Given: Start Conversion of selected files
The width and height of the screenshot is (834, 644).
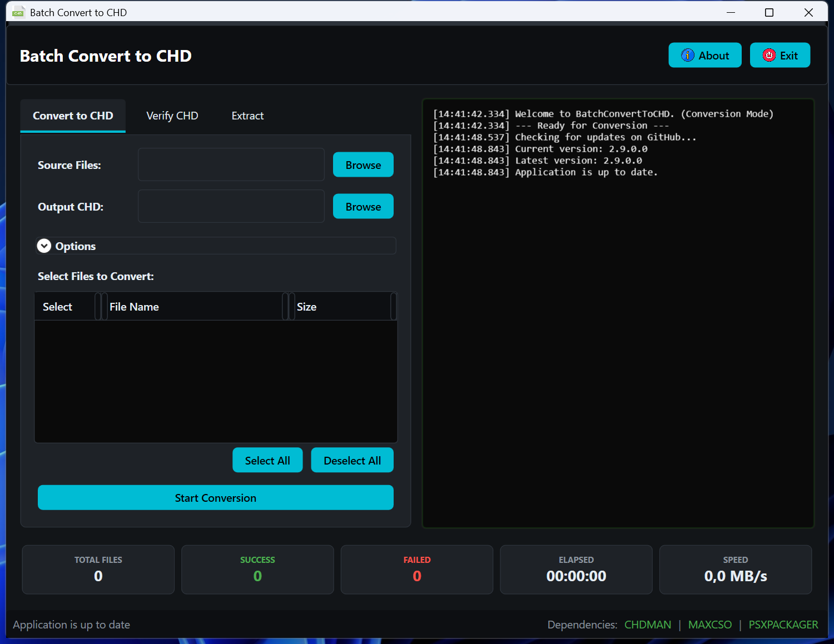Looking at the screenshot, I should coord(216,497).
